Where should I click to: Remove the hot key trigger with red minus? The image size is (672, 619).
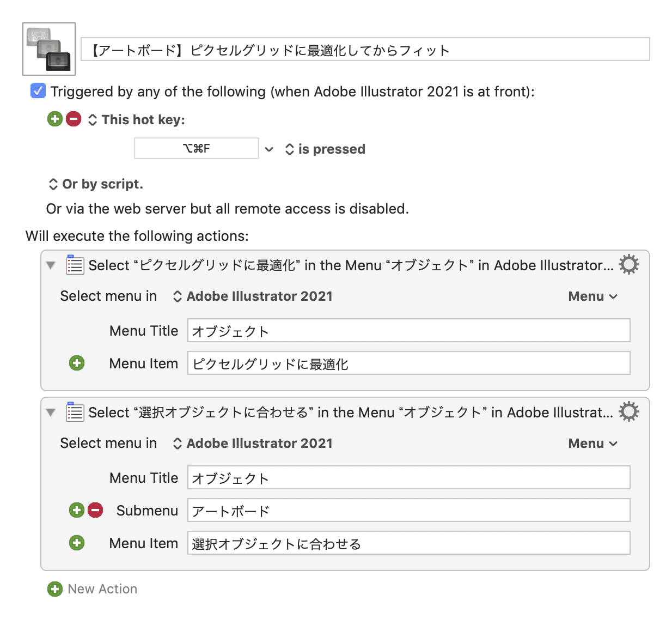74,119
